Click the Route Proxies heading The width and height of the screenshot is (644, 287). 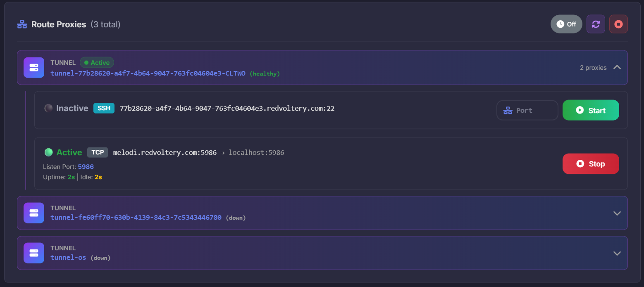[x=59, y=24]
